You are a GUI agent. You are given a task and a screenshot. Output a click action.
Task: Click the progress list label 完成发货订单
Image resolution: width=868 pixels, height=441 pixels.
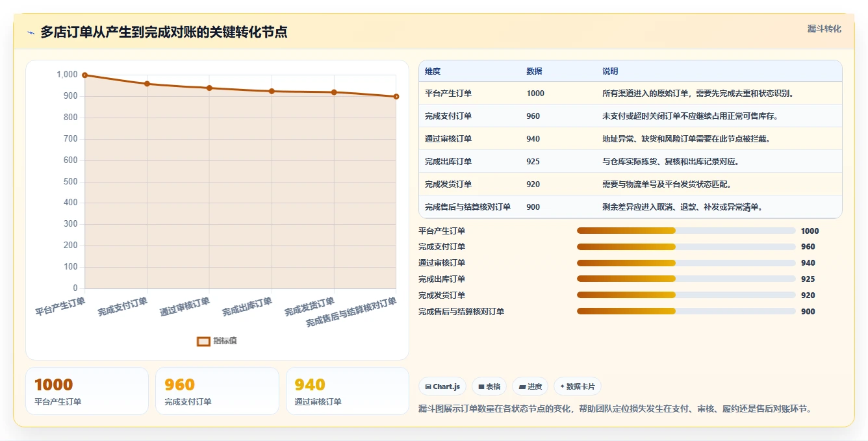[442, 296]
